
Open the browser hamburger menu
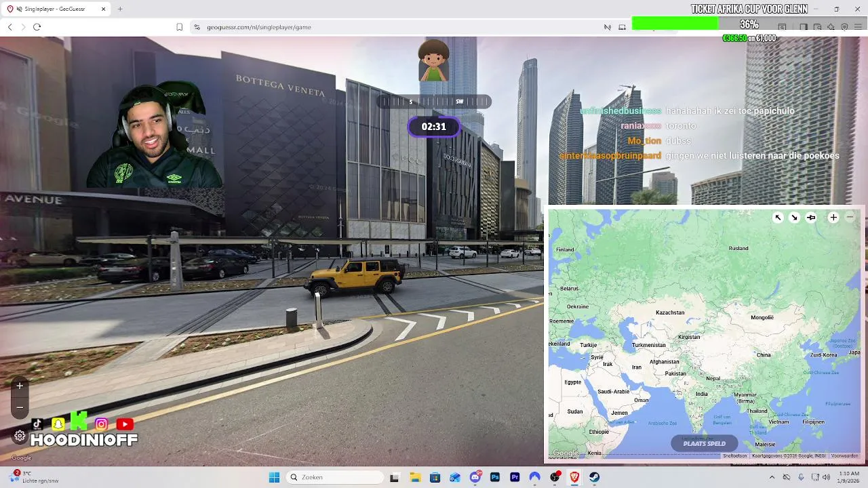[858, 27]
